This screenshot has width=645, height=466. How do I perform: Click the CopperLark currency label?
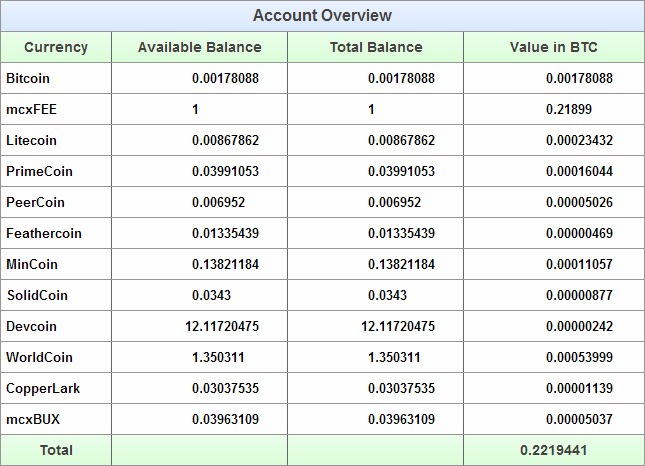point(43,388)
